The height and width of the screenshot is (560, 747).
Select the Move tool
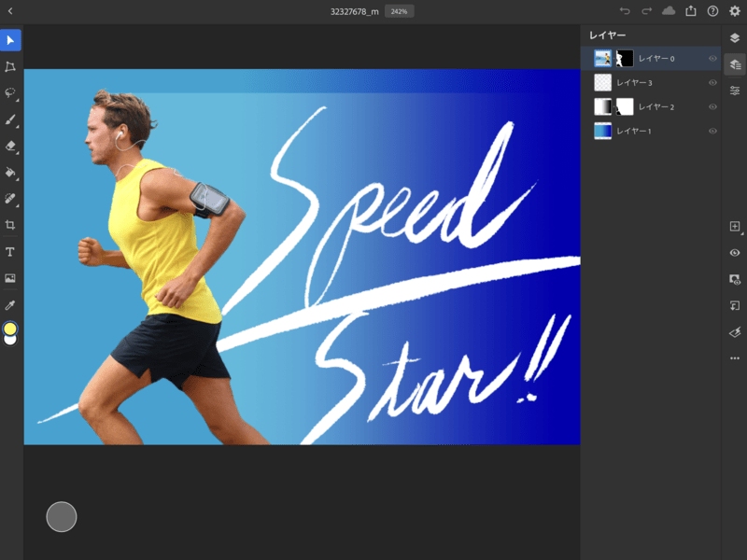coord(10,40)
